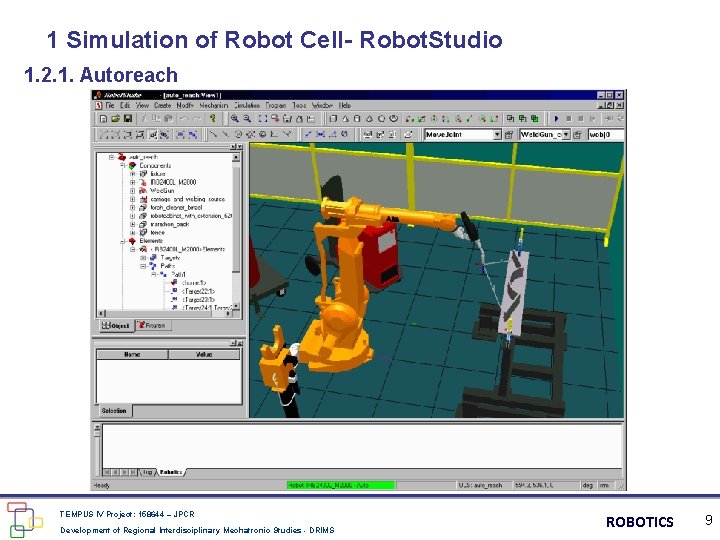Viewport: 720px width, 540px height.
Task: Click the settings icon right of WeldGun dropdown
Action: 577,135
